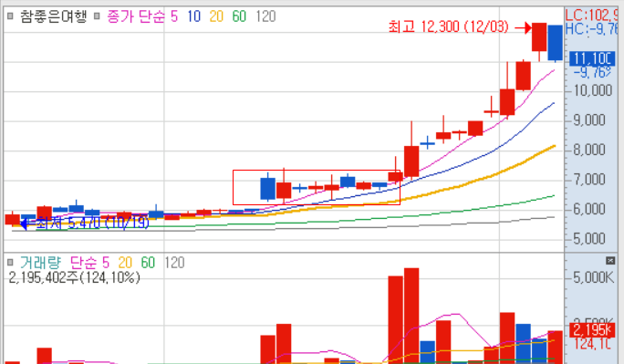Click the last blue candlestick on the chart
The height and width of the screenshot is (364, 624).
pyautogui.click(x=556, y=43)
